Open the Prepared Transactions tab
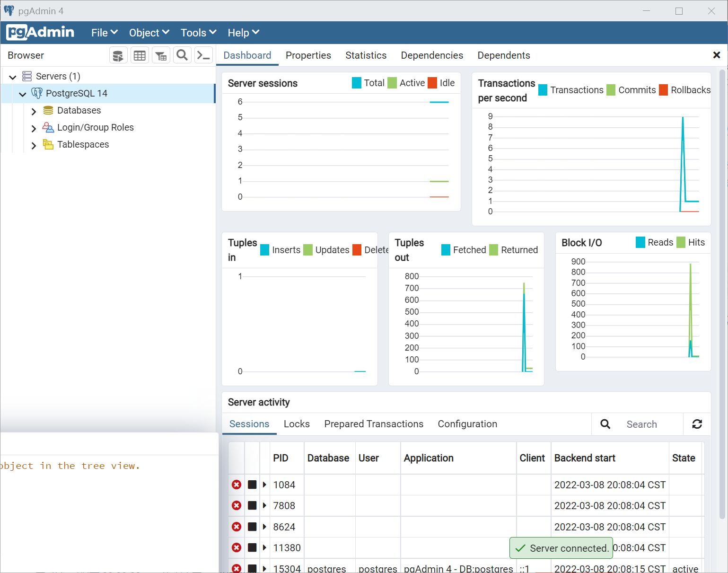The width and height of the screenshot is (728, 573). 374,424
